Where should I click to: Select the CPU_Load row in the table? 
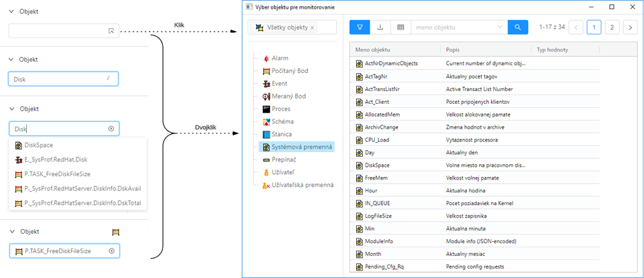(x=377, y=140)
